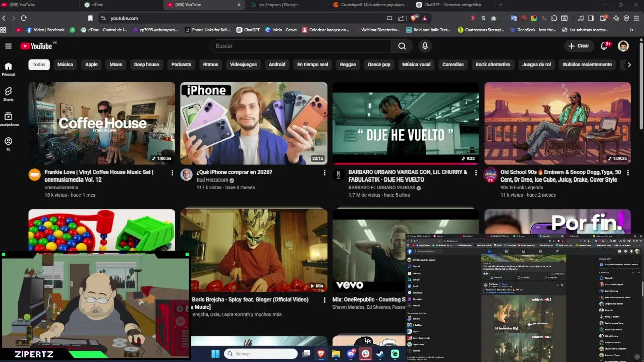Bookmark the page using the address bar bookmark icon
Viewport: 644px width, 362px height.
(x=90, y=18)
